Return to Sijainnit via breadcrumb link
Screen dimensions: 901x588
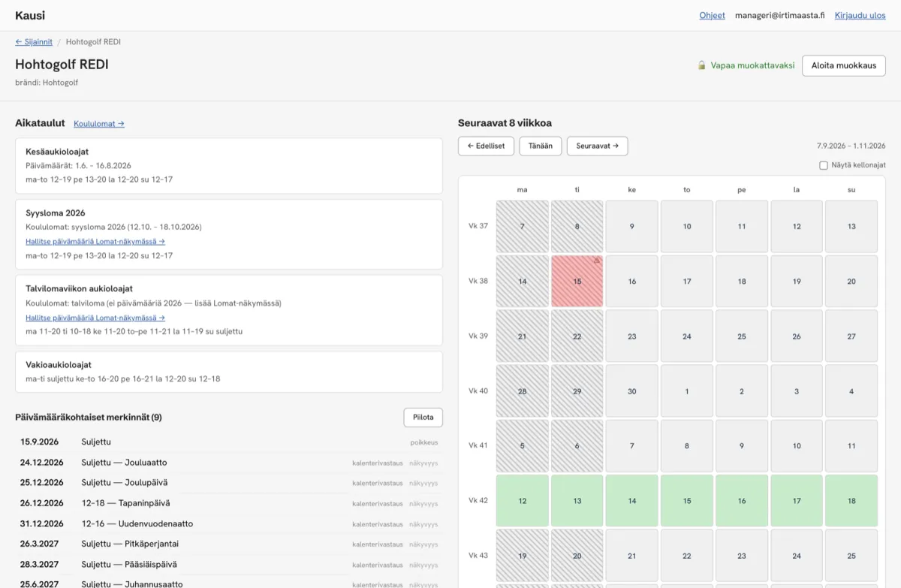34,42
